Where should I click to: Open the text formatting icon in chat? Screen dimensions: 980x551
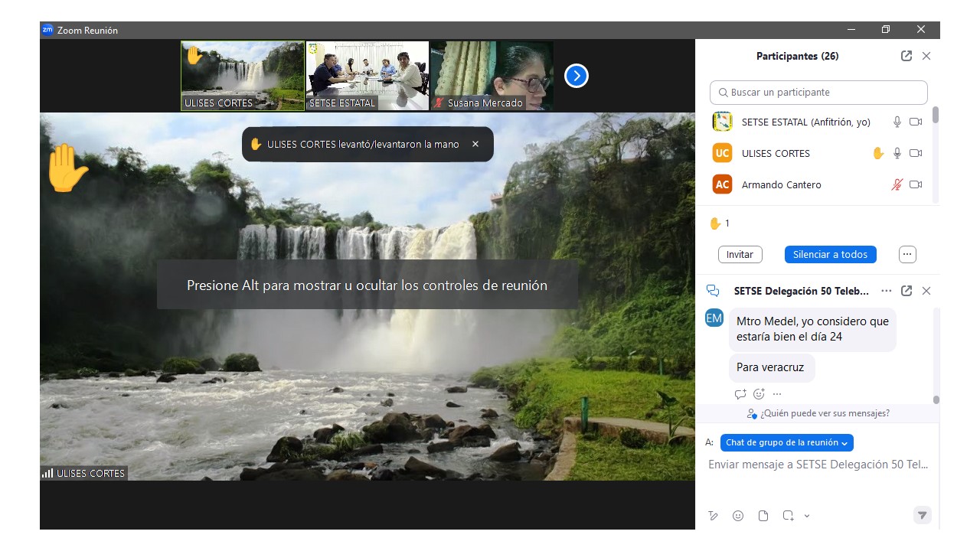coord(714,516)
